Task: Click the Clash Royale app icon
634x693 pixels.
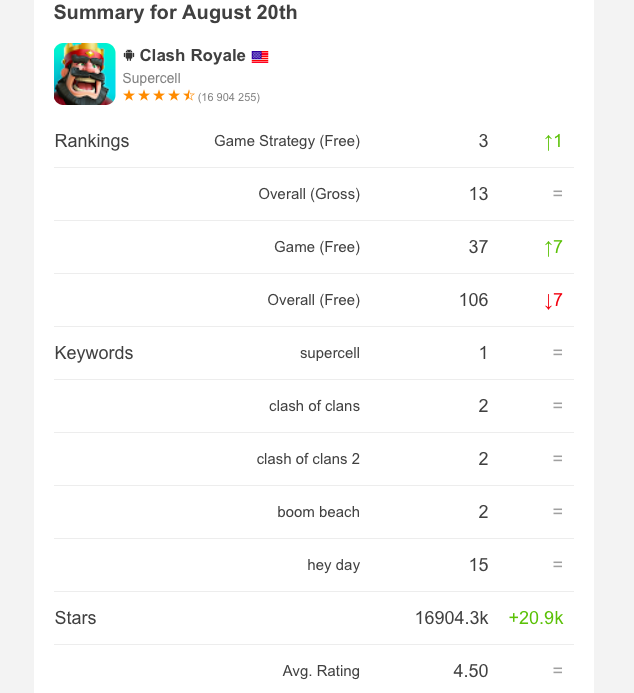Action: (84, 74)
